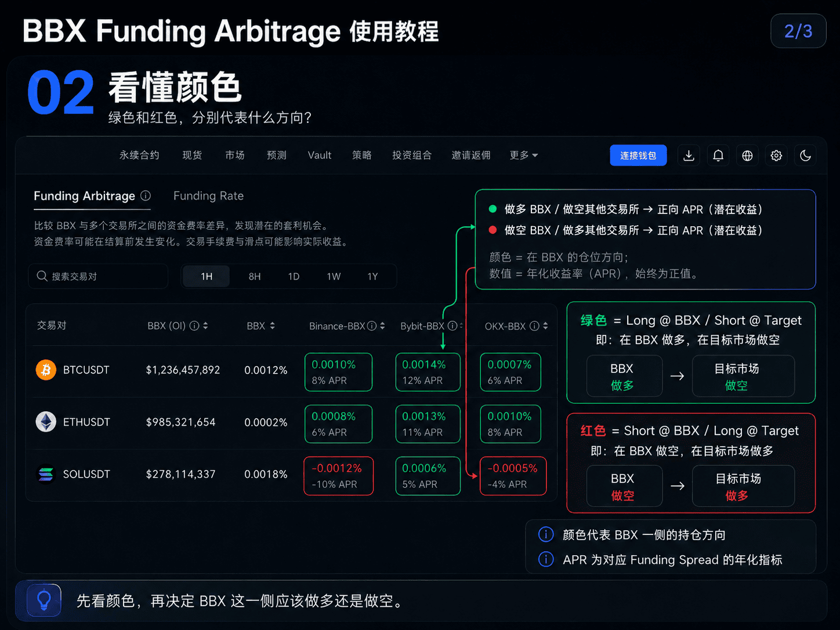This screenshot has height=630, width=840.
Task: Click SOLUSDT BBX rate 0.0018%
Action: pyautogui.click(x=266, y=474)
